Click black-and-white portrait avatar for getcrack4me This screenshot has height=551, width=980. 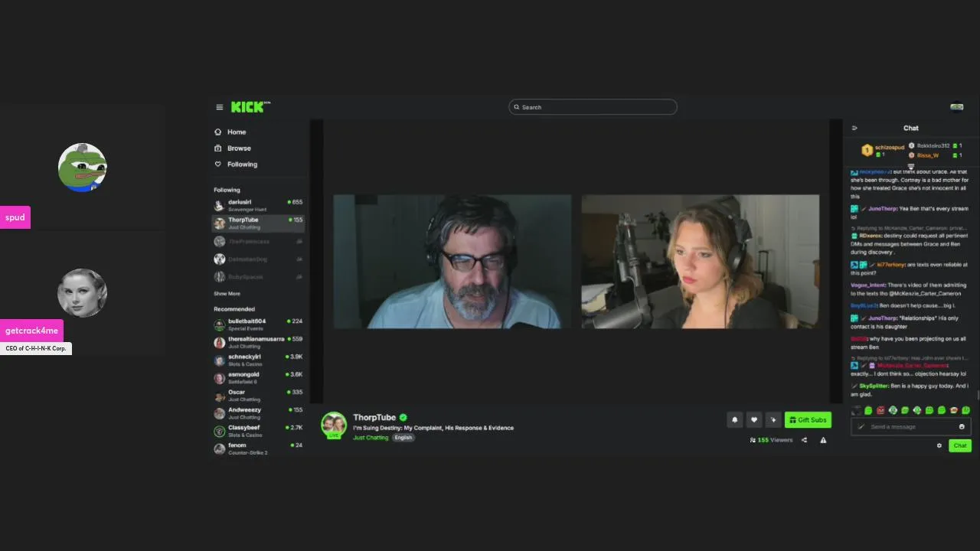(82, 293)
